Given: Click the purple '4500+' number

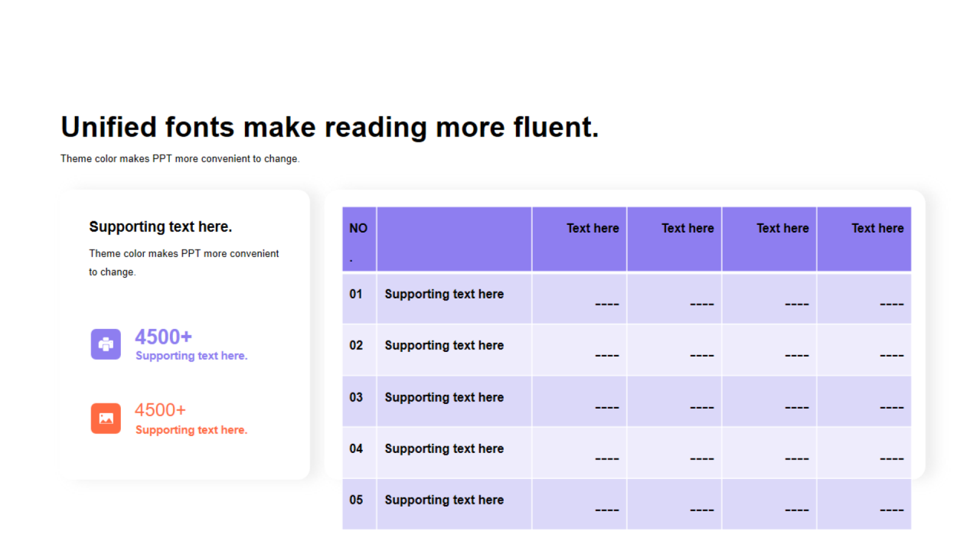Looking at the screenshot, I should click(x=163, y=337).
